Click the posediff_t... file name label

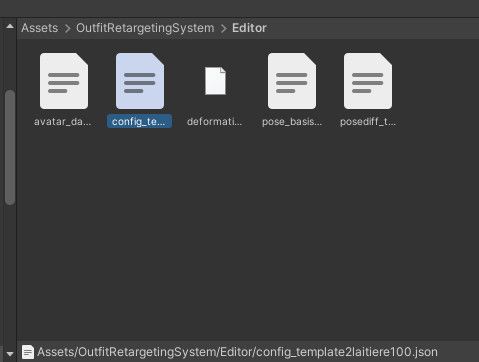(368, 121)
